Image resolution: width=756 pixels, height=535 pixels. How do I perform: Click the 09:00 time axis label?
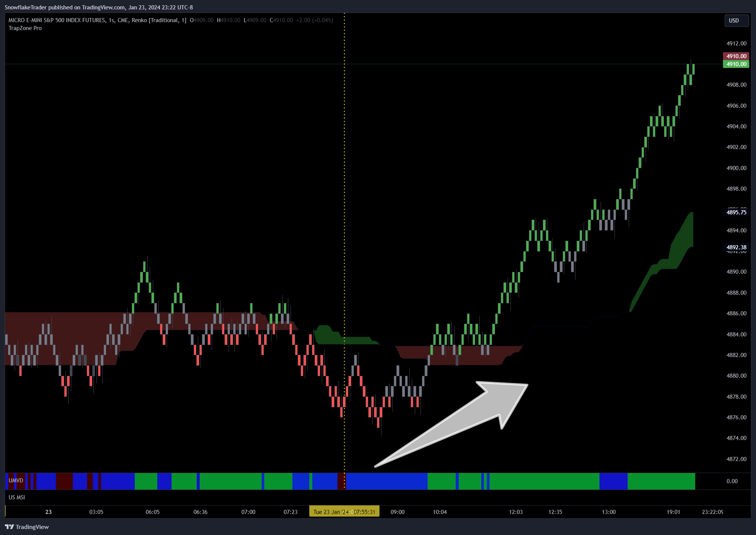click(398, 512)
